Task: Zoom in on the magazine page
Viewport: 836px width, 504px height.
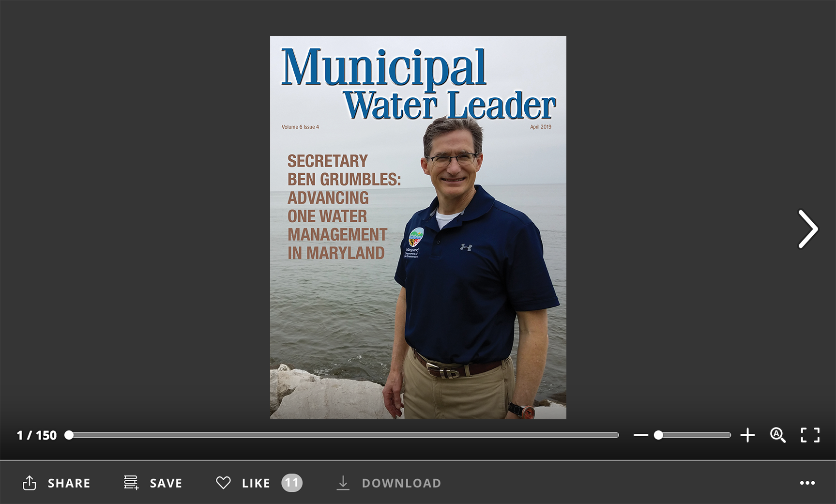Action: pyautogui.click(x=747, y=435)
